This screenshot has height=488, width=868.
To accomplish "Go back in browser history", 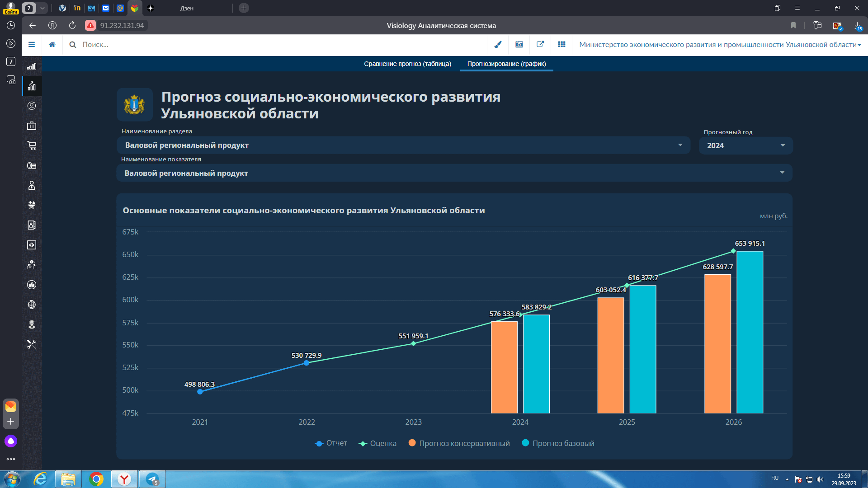I will [x=33, y=25].
